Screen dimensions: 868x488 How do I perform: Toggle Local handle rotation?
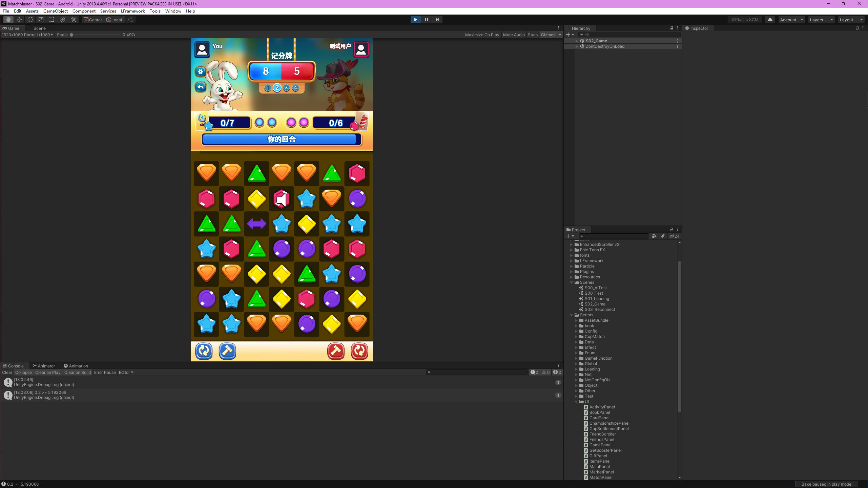pos(114,20)
